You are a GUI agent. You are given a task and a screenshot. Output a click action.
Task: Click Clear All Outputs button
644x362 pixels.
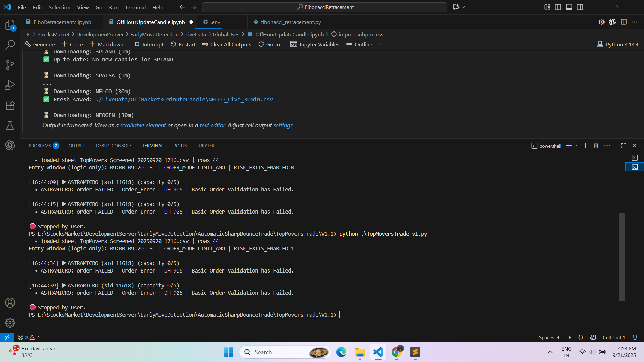226,44
